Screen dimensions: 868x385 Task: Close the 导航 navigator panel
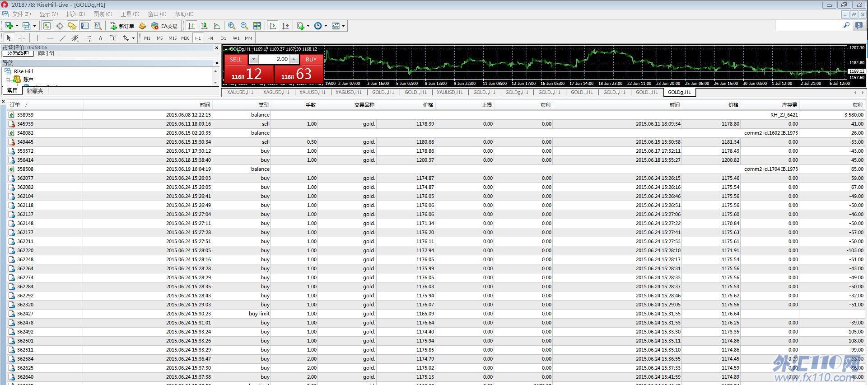(x=216, y=63)
